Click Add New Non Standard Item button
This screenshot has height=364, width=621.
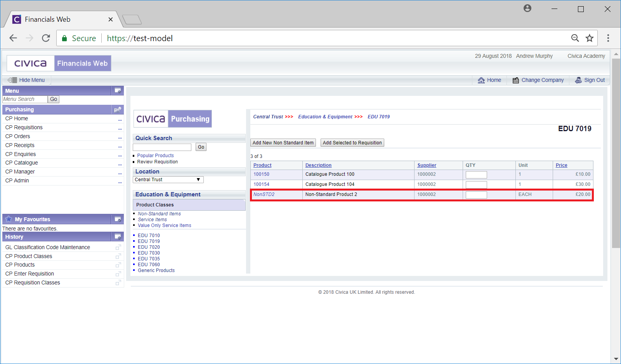coord(283,143)
